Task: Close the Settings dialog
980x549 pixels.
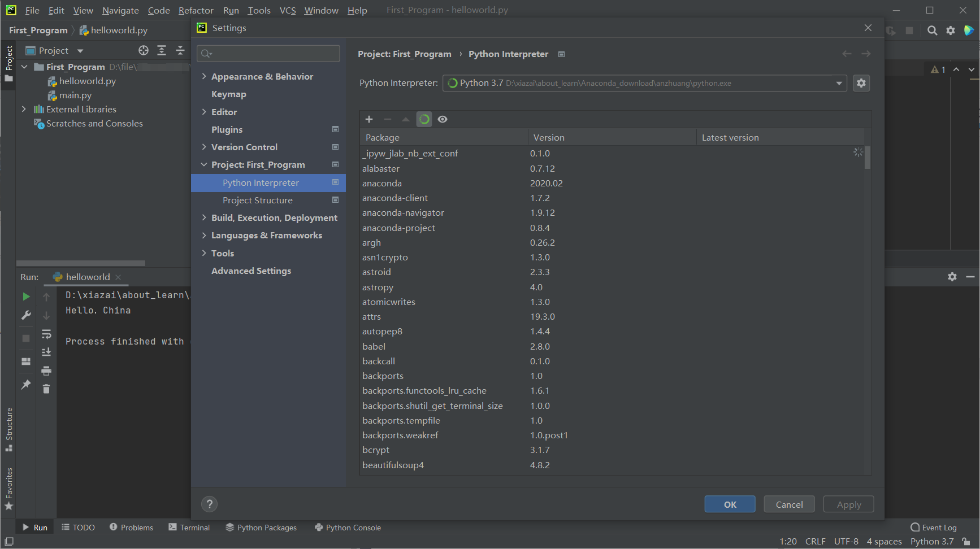Action: pos(868,28)
